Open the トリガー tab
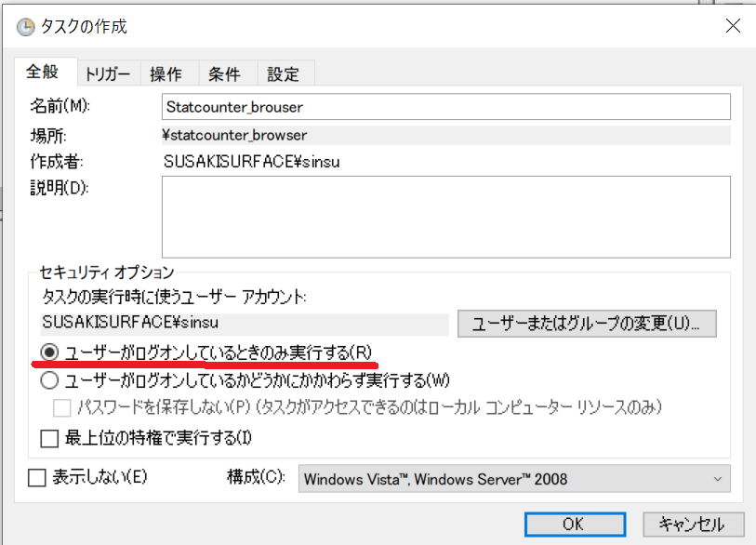Viewport: 756px width, 545px height. 108,74
